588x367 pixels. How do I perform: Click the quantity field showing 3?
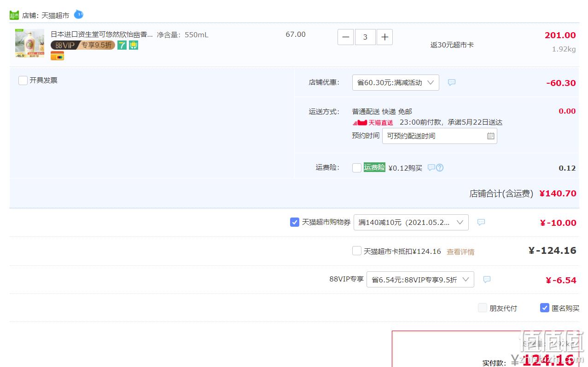pos(365,37)
